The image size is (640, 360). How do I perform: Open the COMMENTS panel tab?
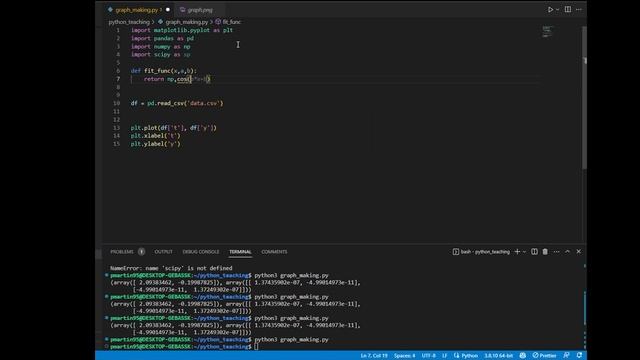tap(274, 252)
